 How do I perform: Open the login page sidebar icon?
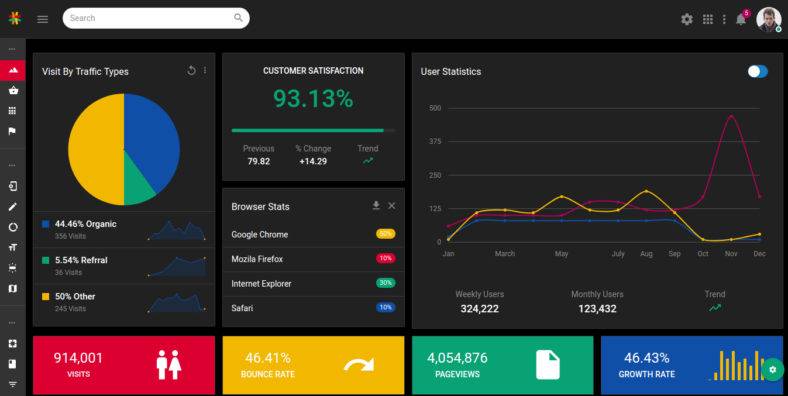click(13, 186)
